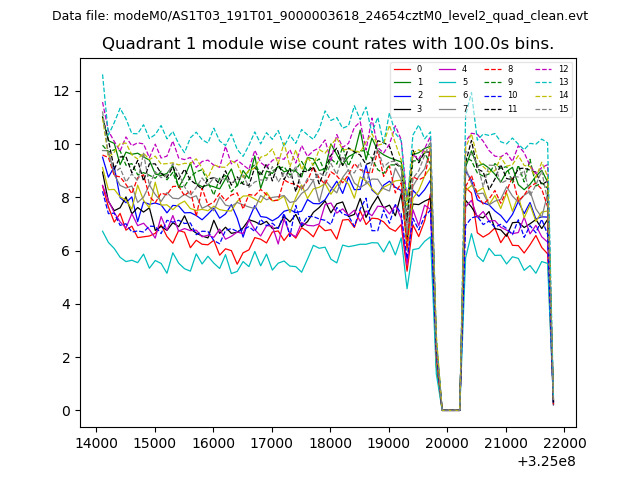
Task: Click the y-axis tick label 0
Action: [65, 411]
